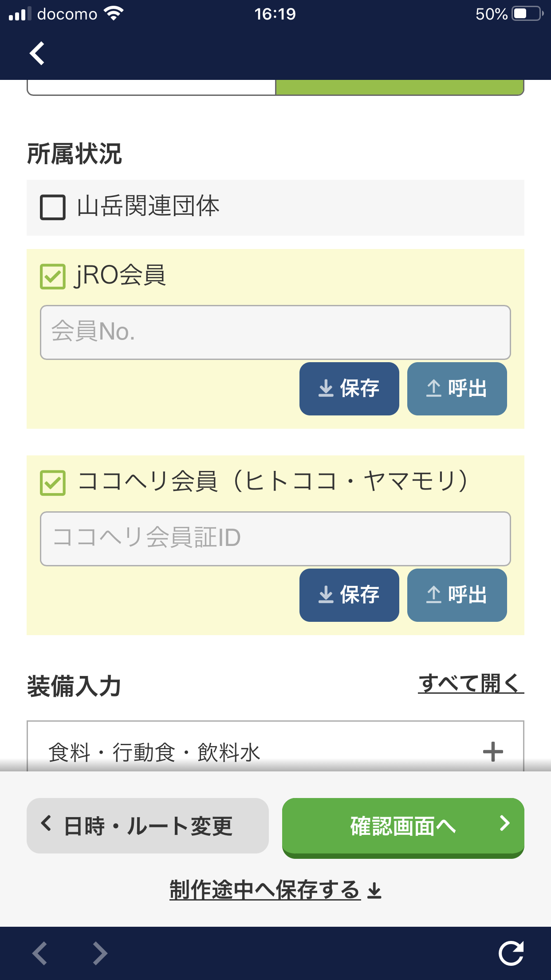This screenshot has height=980, width=551.
Task: Tap plus icon on 食料・行動食・飲料水
Action: pos(492,752)
